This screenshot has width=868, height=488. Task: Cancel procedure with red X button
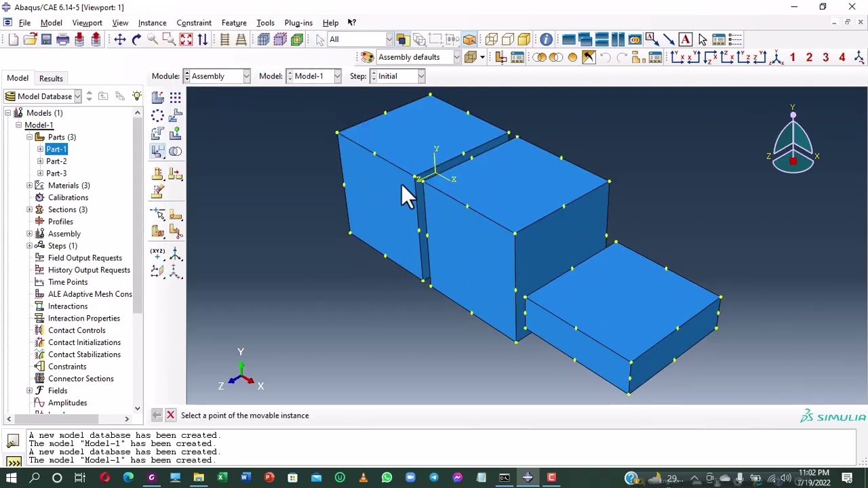click(x=170, y=415)
